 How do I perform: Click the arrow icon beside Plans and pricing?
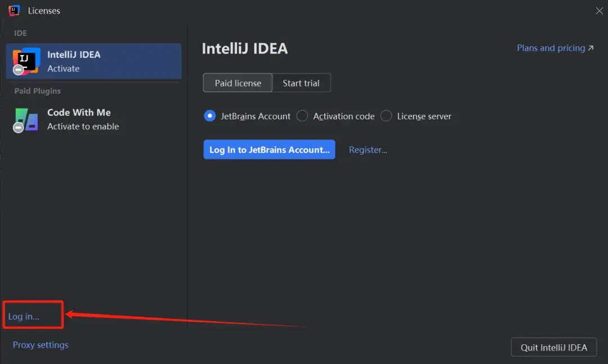(591, 48)
